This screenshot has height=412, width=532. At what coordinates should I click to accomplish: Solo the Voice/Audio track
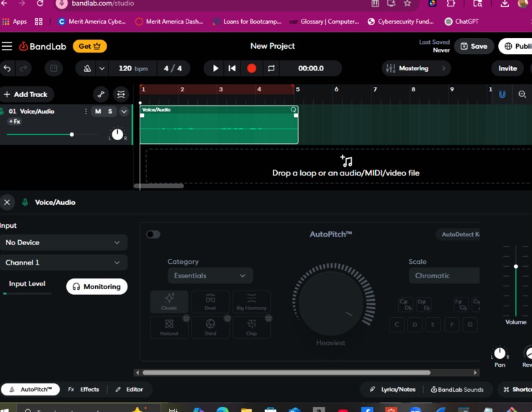click(110, 111)
